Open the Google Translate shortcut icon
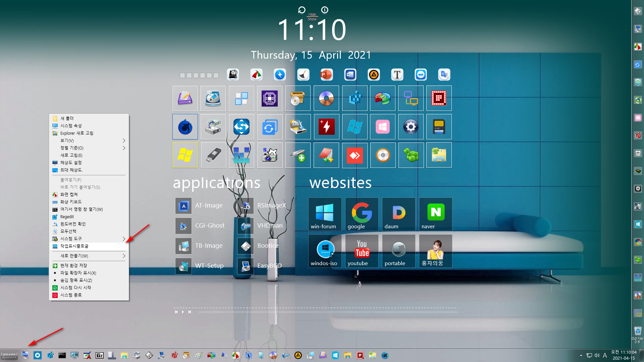 click(x=444, y=74)
